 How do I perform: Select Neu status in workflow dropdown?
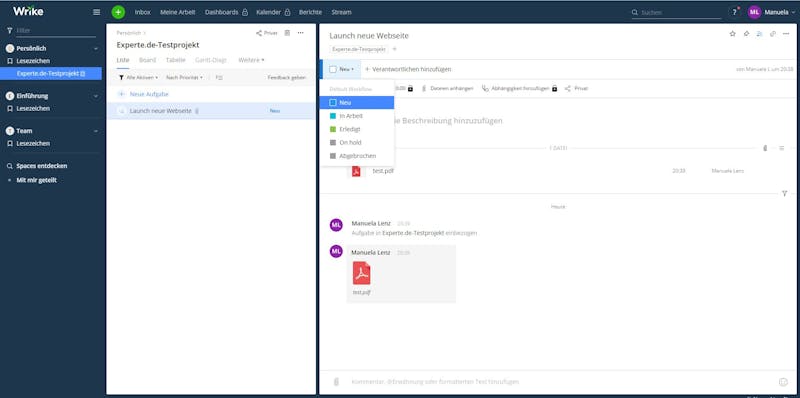pyautogui.click(x=357, y=103)
